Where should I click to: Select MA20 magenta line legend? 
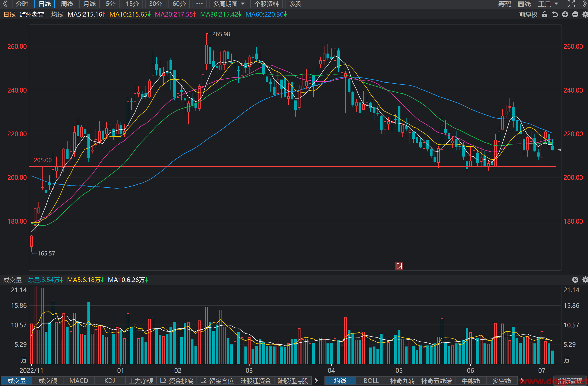175,15
